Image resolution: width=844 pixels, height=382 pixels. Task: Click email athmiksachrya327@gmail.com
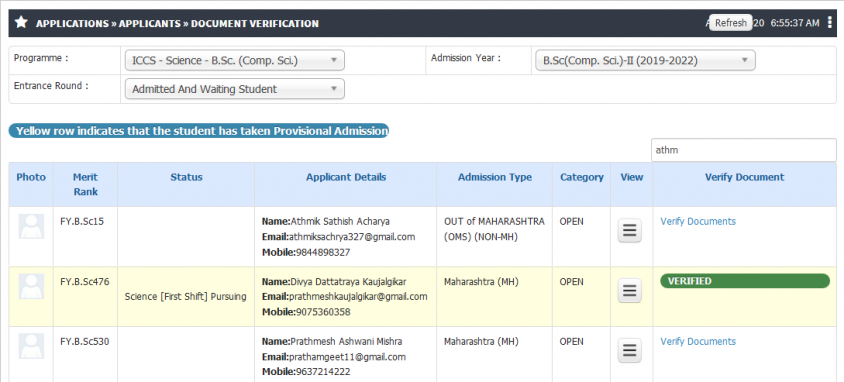pos(352,237)
